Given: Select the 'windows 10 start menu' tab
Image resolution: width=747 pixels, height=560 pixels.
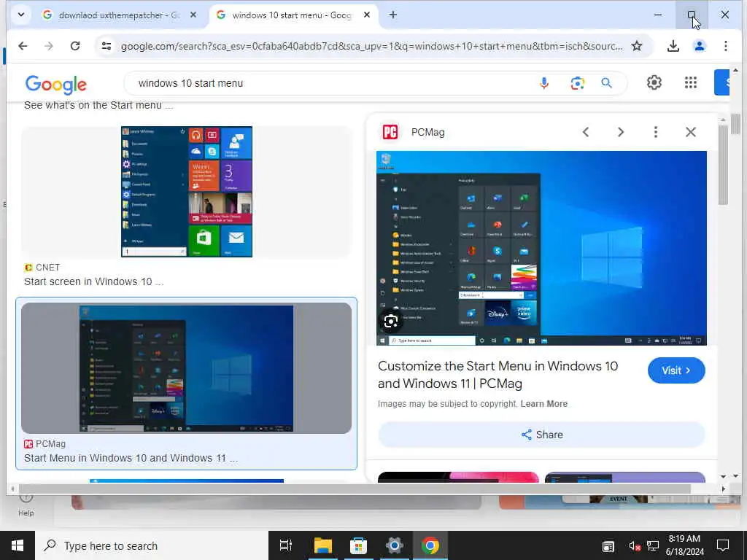Looking at the screenshot, I should 292,15.
